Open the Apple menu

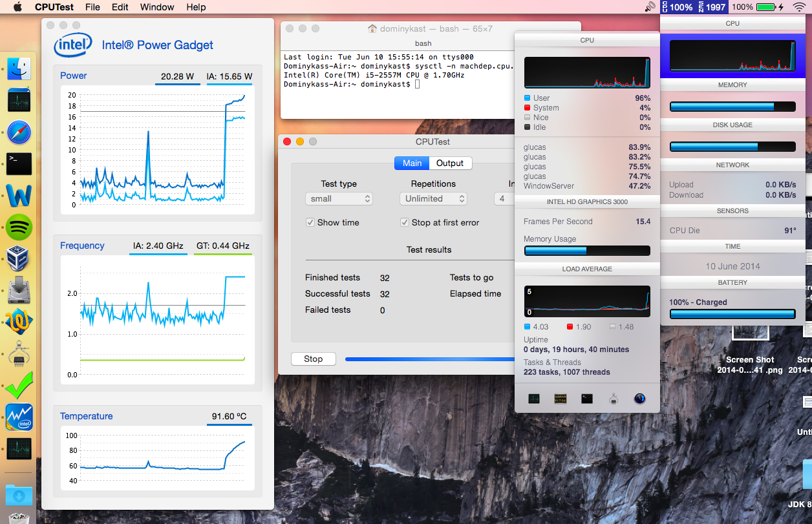[x=17, y=7]
